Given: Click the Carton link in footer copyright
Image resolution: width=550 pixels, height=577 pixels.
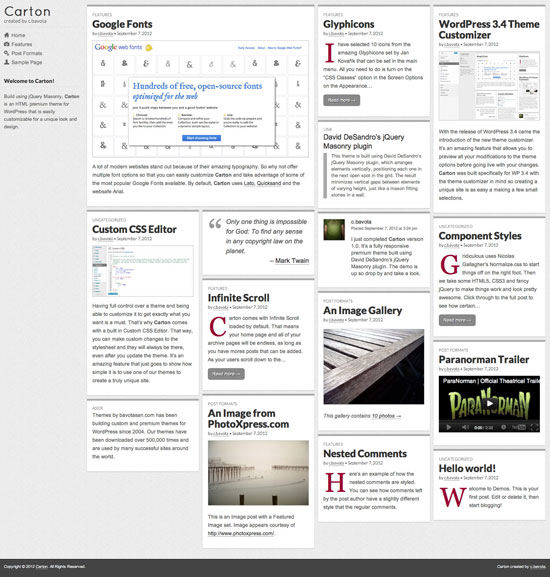Looking at the screenshot, I should tap(42, 567).
